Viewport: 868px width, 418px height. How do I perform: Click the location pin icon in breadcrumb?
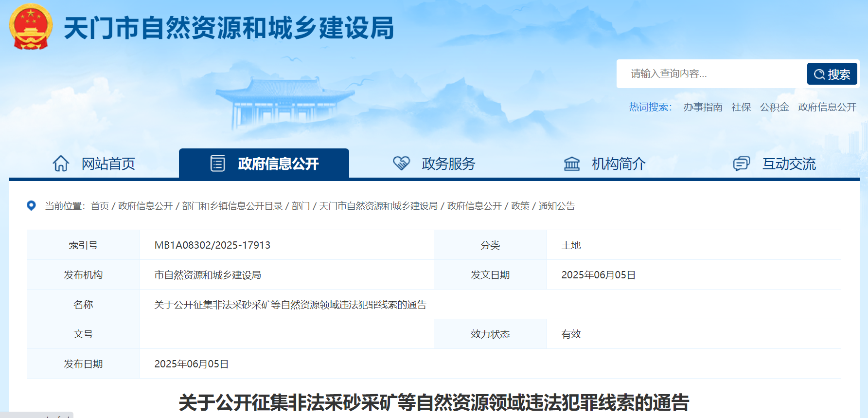(31, 206)
